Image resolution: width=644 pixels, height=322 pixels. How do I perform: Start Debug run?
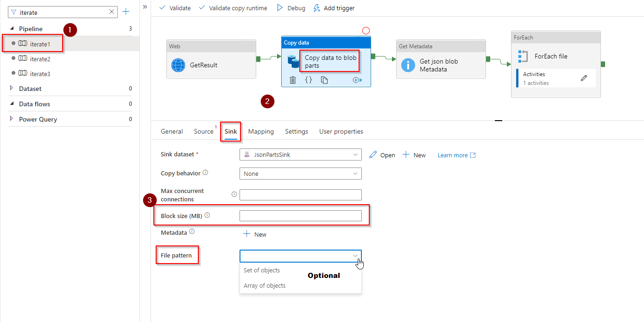coord(291,8)
